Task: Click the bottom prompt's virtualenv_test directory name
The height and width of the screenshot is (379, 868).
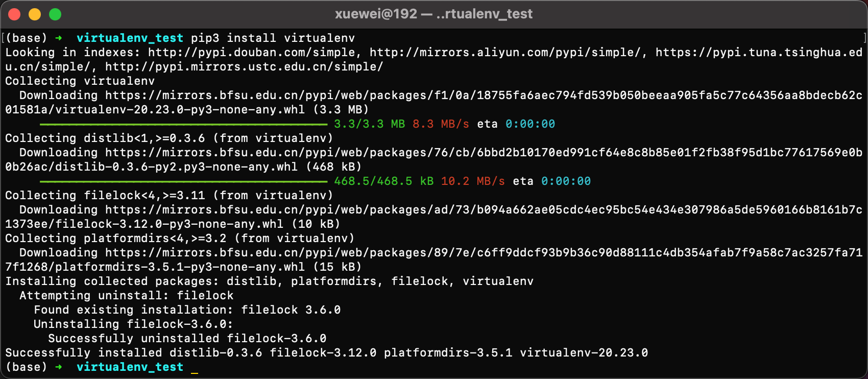Action: coord(130,367)
